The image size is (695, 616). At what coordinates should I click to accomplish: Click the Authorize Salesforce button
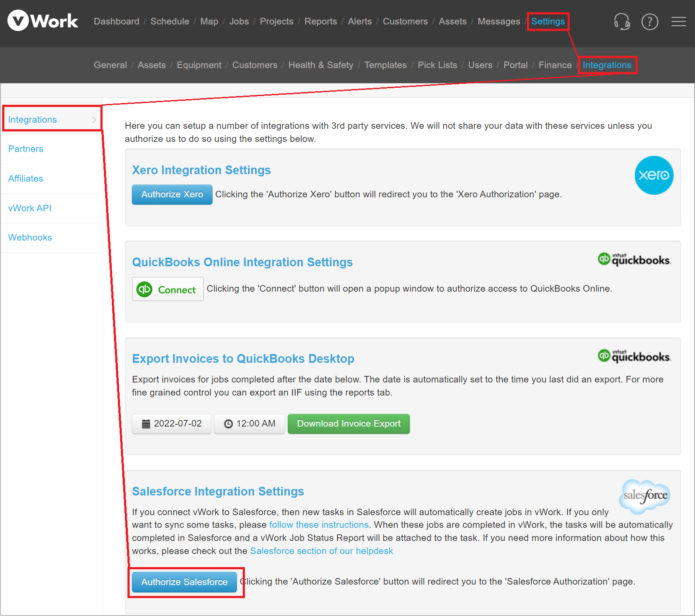click(184, 582)
